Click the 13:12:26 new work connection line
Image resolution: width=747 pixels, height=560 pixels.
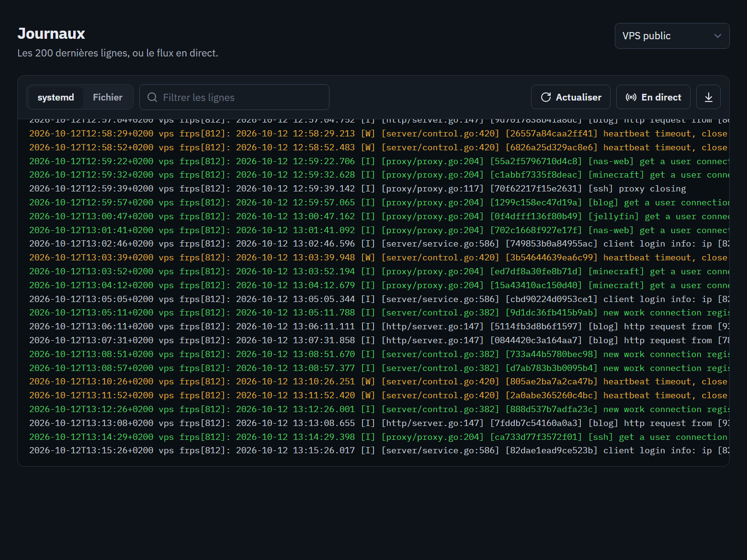pos(378,409)
